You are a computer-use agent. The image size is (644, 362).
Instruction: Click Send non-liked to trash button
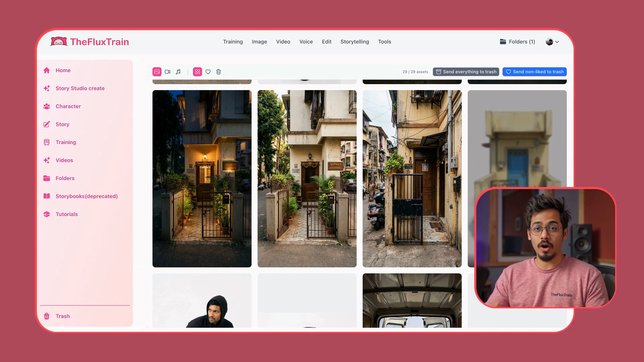click(x=535, y=72)
